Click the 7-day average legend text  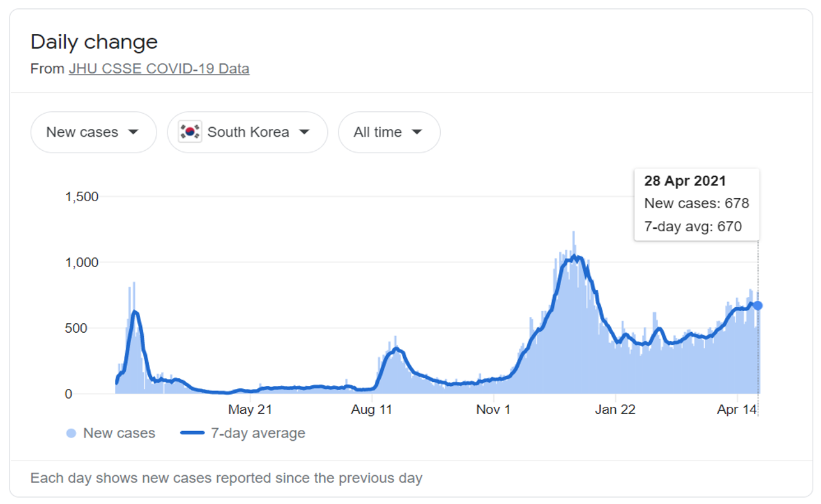[258, 434]
